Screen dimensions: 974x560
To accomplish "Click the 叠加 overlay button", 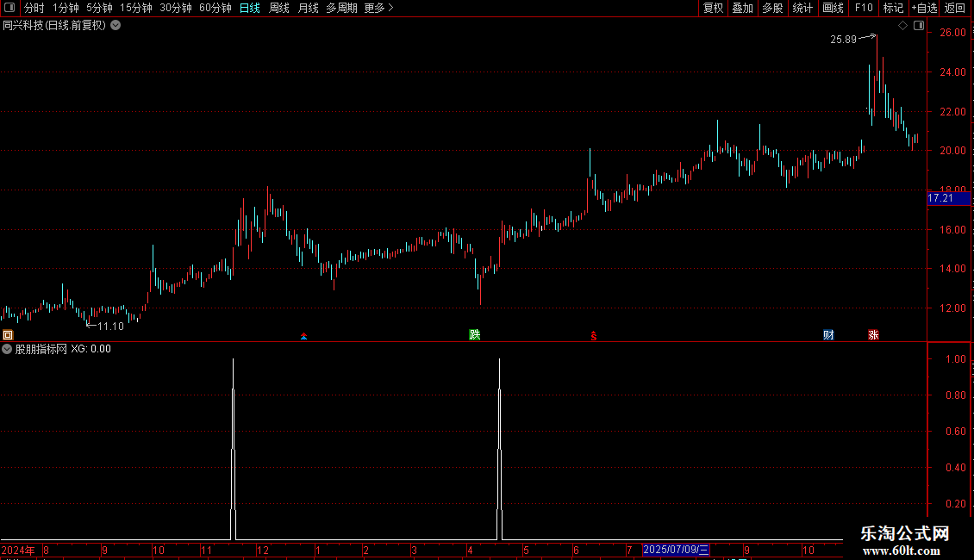I will coord(743,8).
